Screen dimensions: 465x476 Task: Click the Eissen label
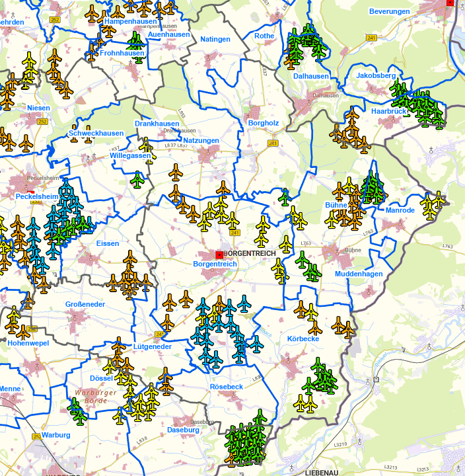click(x=108, y=243)
